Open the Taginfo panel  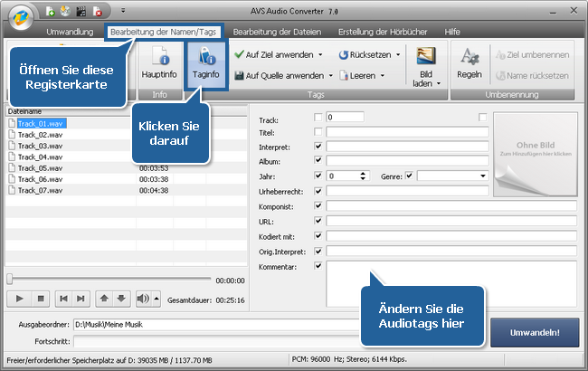(206, 62)
